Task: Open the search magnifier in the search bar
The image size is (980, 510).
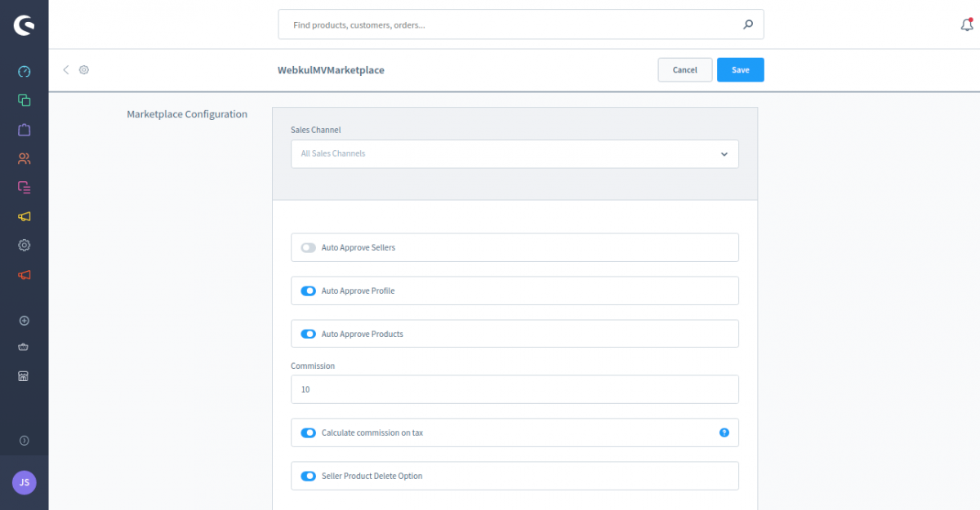Action: pos(747,24)
